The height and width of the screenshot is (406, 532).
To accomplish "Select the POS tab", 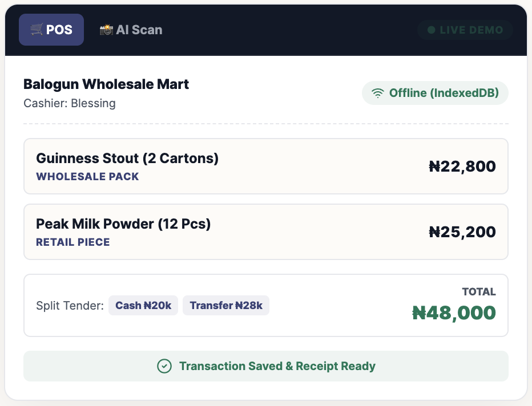I will click(x=51, y=30).
